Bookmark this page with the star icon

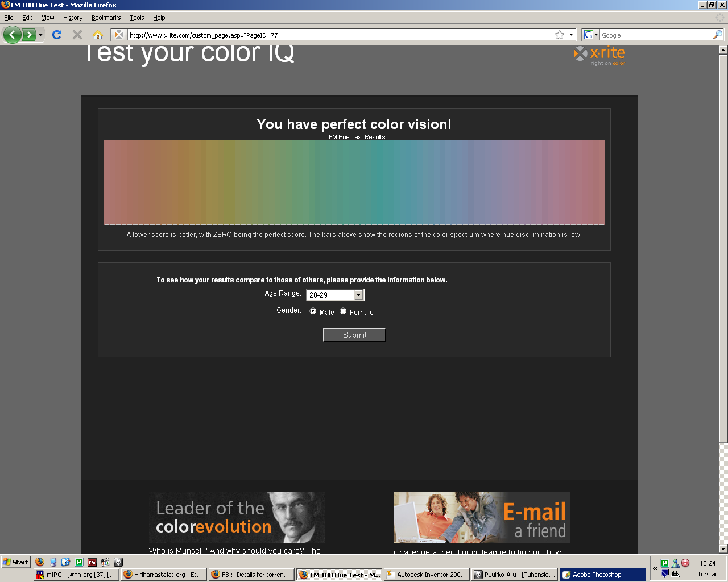(560, 35)
